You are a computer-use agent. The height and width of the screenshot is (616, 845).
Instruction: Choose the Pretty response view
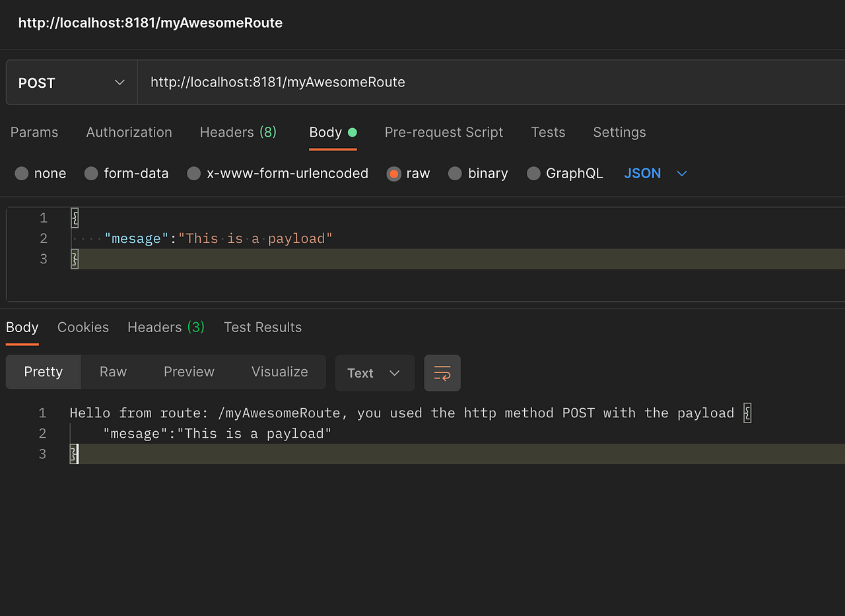coord(44,372)
